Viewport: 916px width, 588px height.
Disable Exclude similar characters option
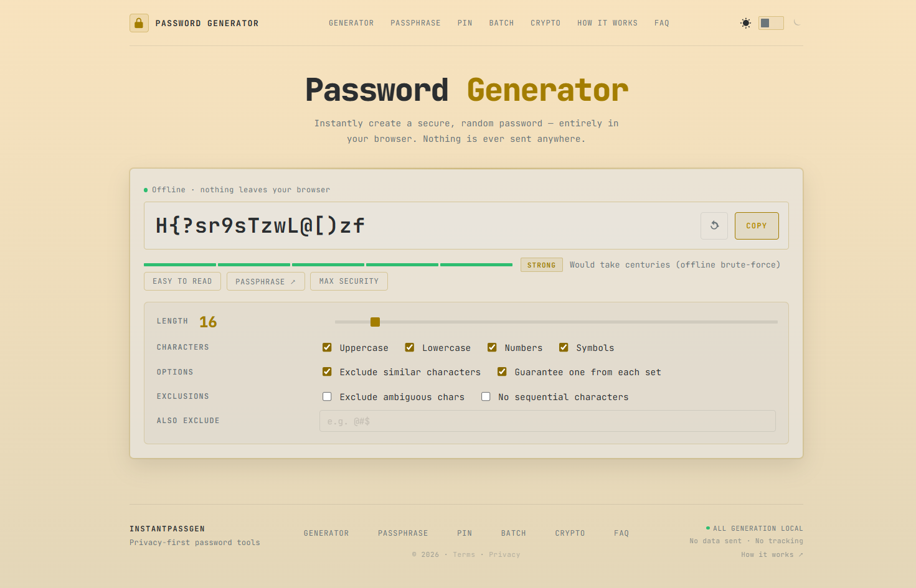327,371
